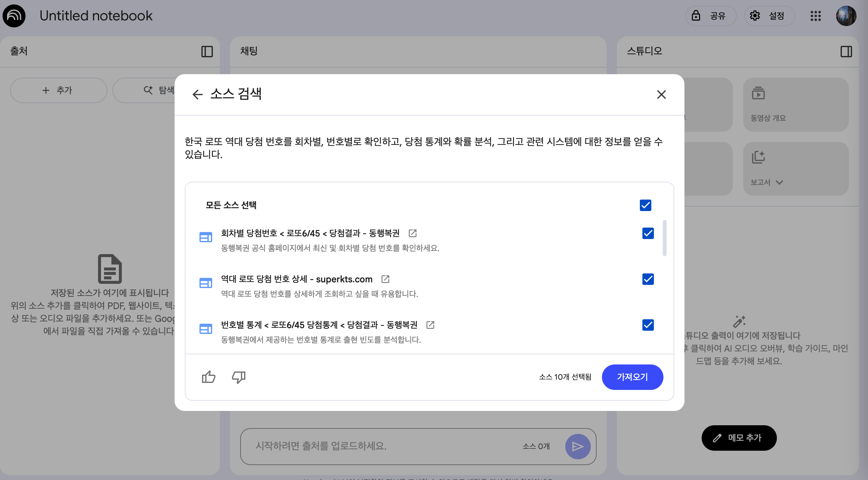Open 번호별 통계 external link icon

click(430, 325)
